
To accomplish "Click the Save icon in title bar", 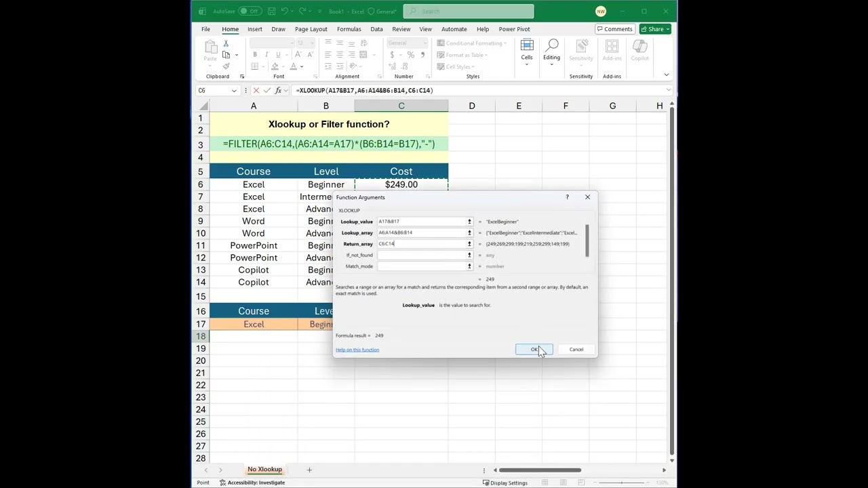I will pyautogui.click(x=271, y=12).
